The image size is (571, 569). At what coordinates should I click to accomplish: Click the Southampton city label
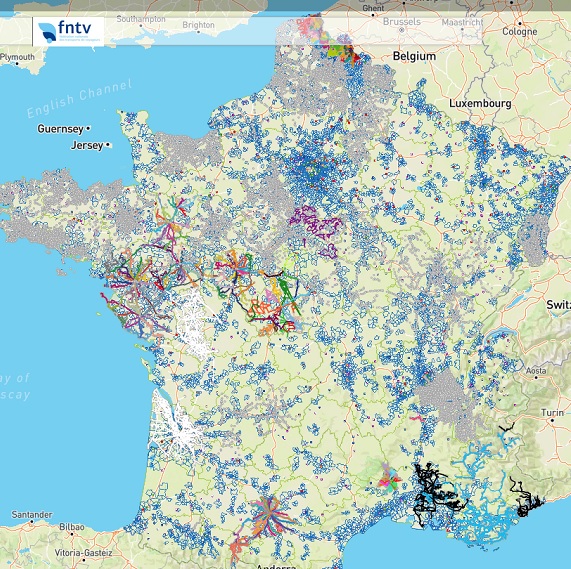pyautogui.click(x=141, y=19)
